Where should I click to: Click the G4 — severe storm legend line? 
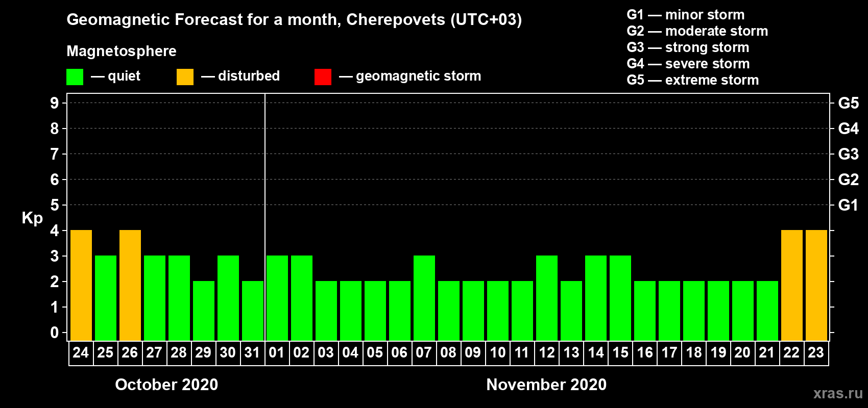point(688,64)
